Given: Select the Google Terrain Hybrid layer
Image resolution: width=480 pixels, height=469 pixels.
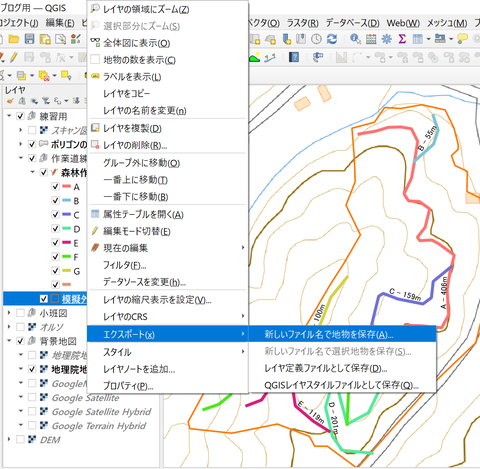Looking at the screenshot, I should point(99,426).
